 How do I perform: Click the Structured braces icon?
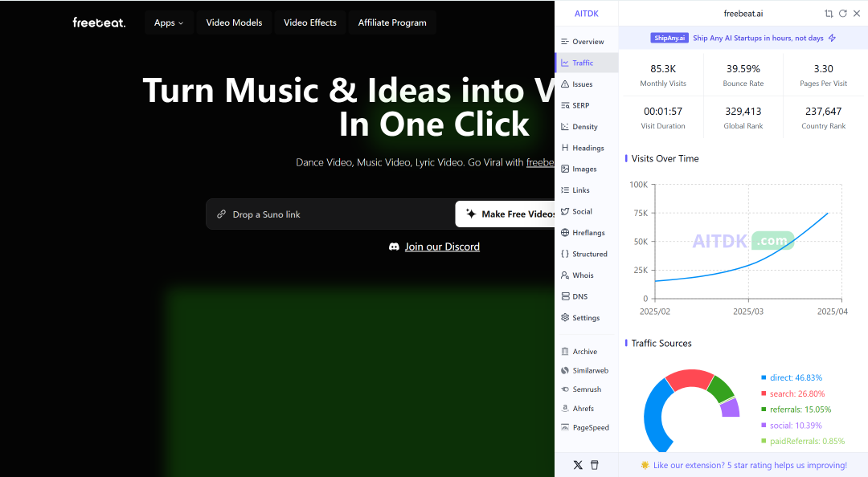tap(565, 254)
